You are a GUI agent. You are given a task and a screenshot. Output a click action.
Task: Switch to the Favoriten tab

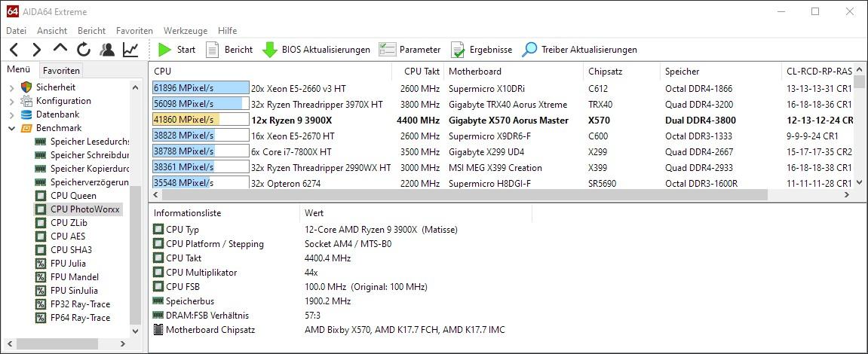(61, 70)
